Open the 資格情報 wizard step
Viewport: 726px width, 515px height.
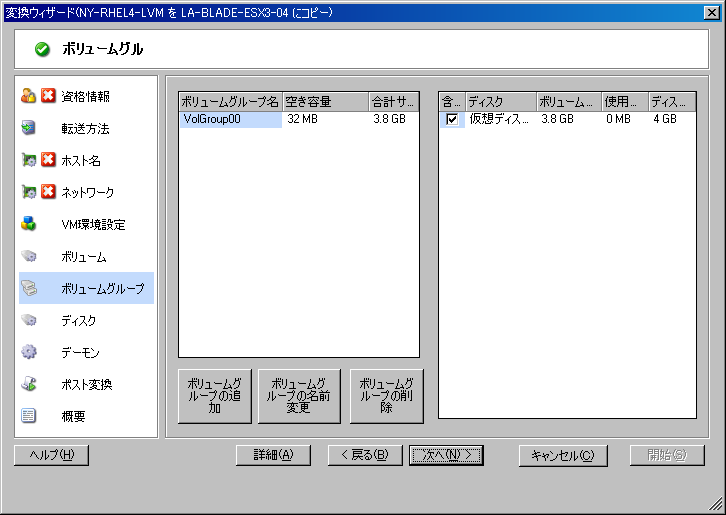86,96
